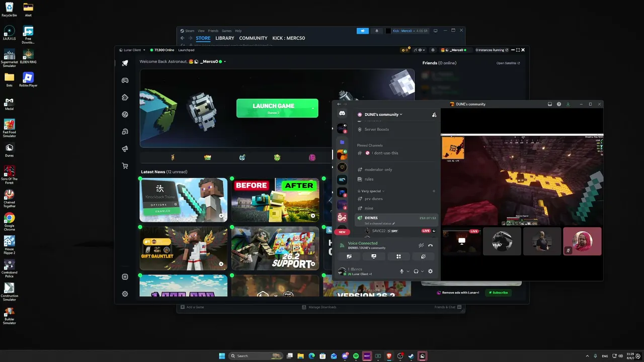Open Spotify from the taskbar
Image resolution: width=644 pixels, height=362 pixels.
point(356,356)
